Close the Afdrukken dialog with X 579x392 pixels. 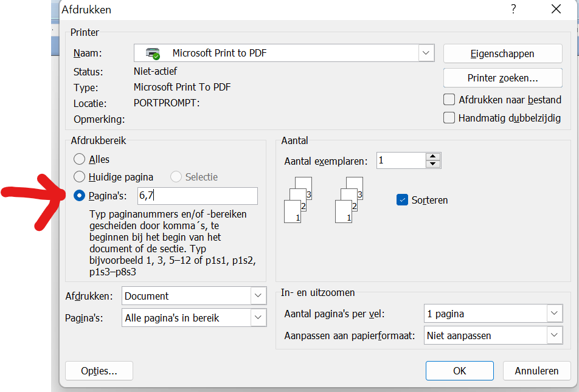pos(556,9)
